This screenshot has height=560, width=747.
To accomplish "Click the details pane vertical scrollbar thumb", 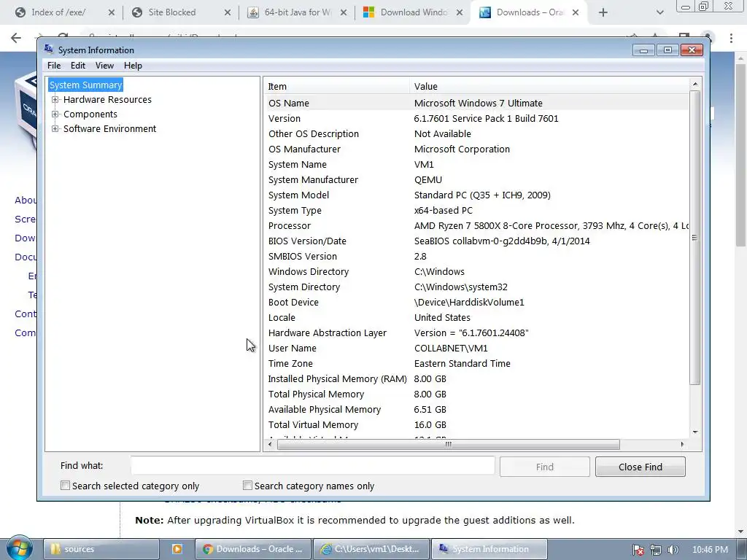I will point(694,237).
